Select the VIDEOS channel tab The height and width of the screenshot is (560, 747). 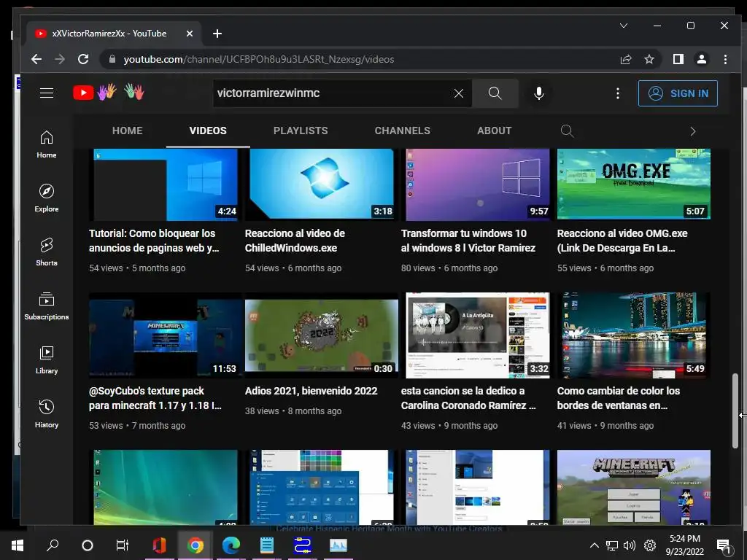pos(208,131)
